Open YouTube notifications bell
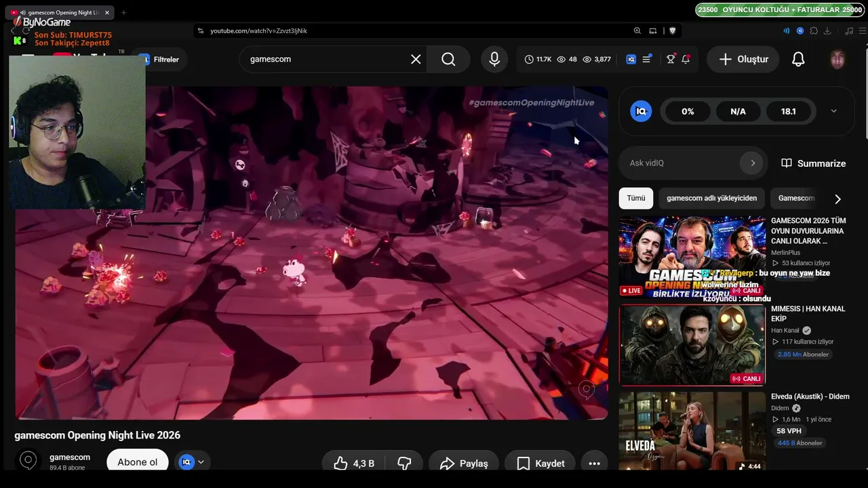868x488 pixels. 798,60
